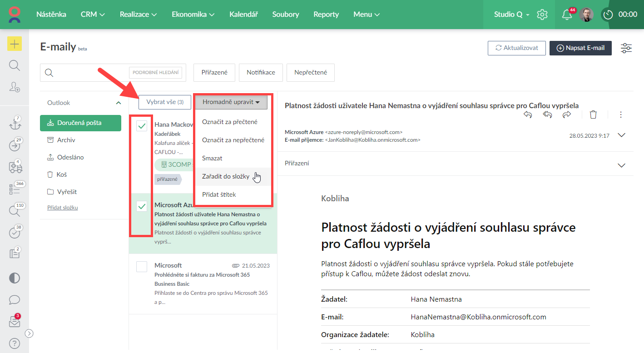Open the mail icon with badge 3
Screen dimensions: 644x353
pyautogui.click(x=15, y=322)
